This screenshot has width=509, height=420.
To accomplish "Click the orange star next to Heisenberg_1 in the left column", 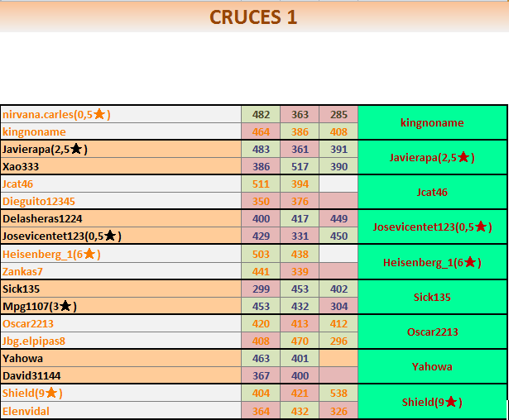I will tap(89, 254).
